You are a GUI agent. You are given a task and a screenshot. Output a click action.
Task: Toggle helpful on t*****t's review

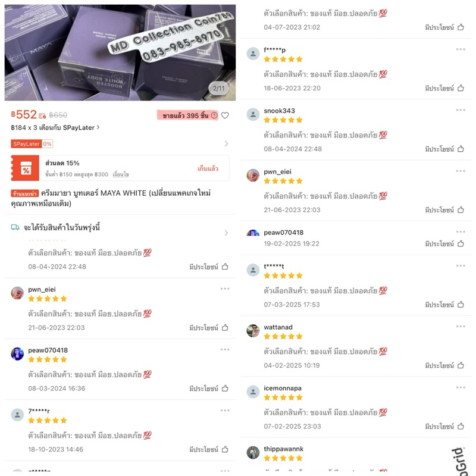pos(461,305)
